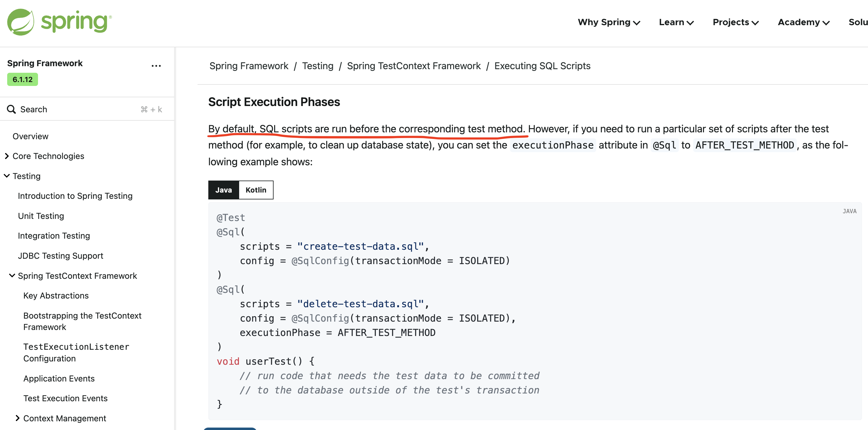
Task: Open JDBC Testing Support page
Action: 61,256
